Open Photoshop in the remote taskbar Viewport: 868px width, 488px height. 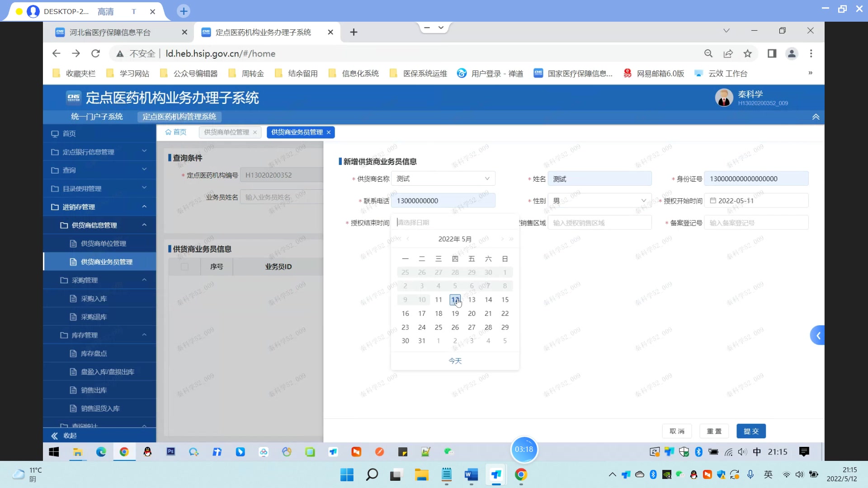click(170, 452)
